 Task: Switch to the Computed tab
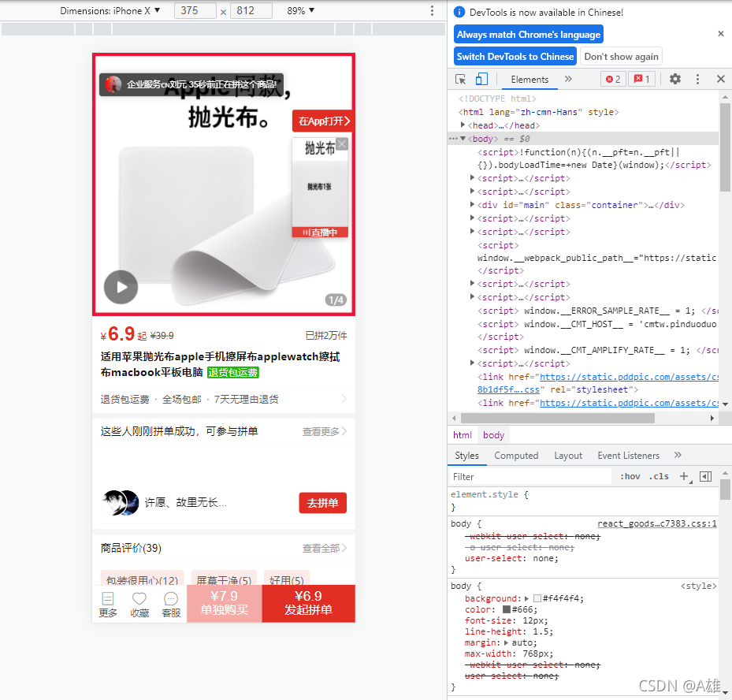pos(516,455)
